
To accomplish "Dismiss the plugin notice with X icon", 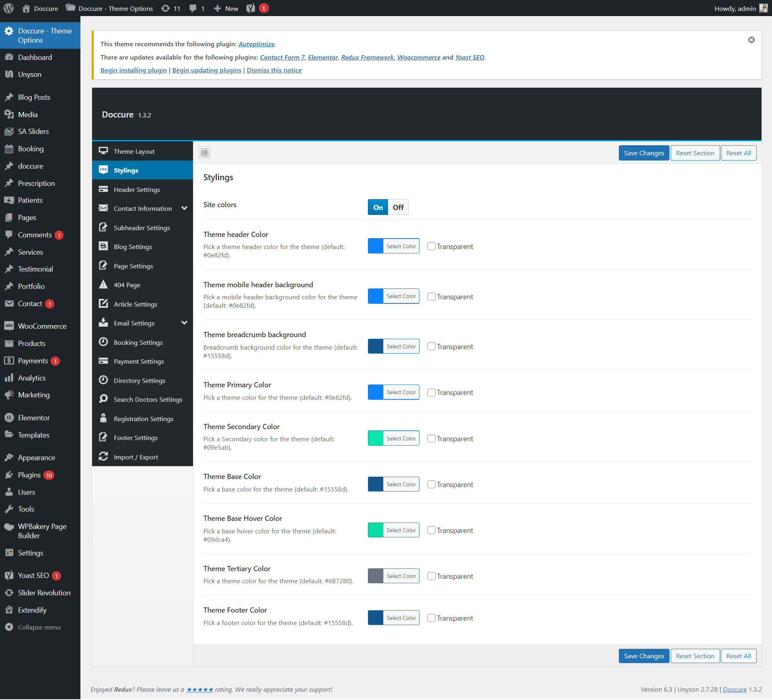I will (x=751, y=40).
